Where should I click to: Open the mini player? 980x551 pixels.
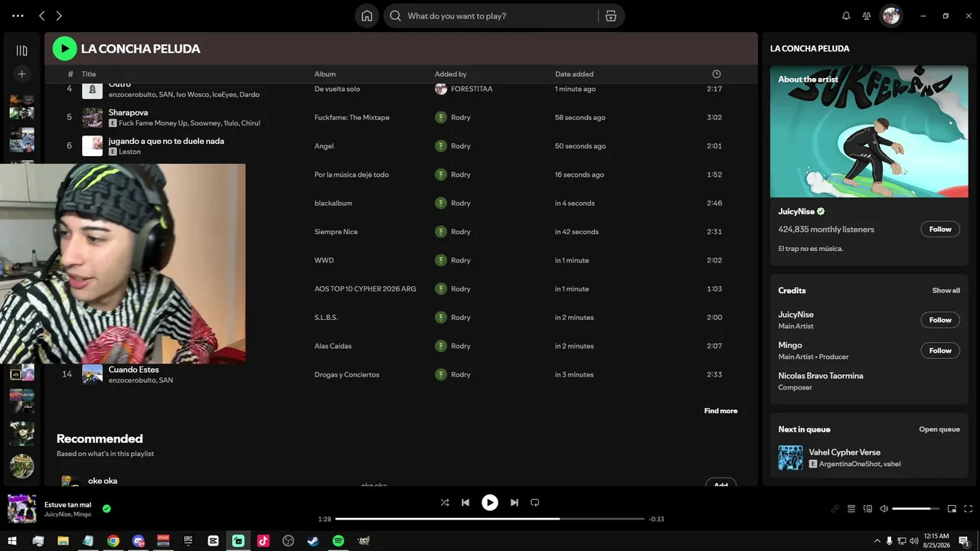click(952, 509)
